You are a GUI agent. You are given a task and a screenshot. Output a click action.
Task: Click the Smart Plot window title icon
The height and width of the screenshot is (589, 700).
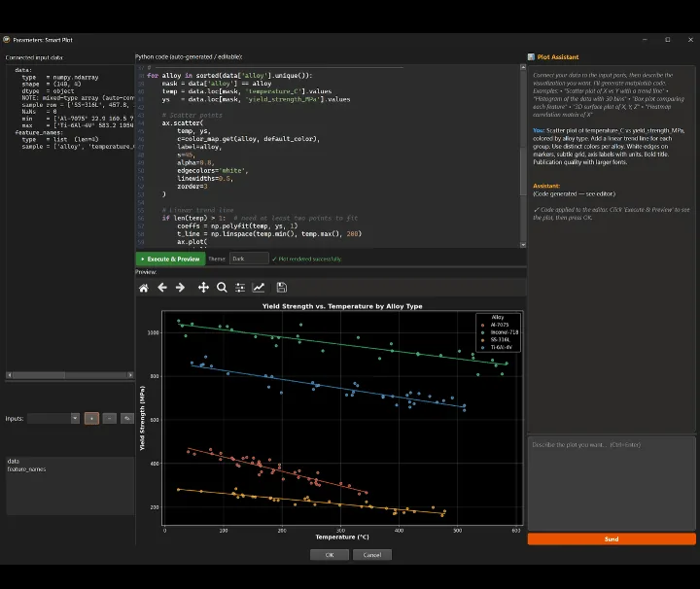pyautogui.click(x=7, y=40)
